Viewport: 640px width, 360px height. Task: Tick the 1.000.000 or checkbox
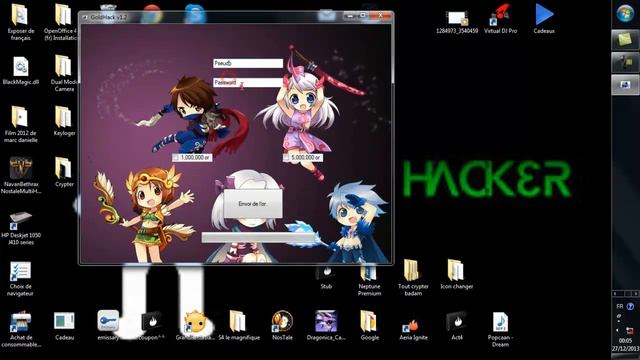pyautogui.click(x=176, y=158)
